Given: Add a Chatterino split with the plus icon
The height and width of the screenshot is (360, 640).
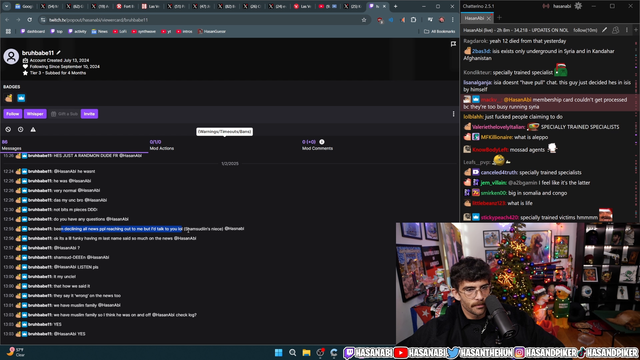Looking at the screenshot, I should pyautogui.click(x=636, y=30).
